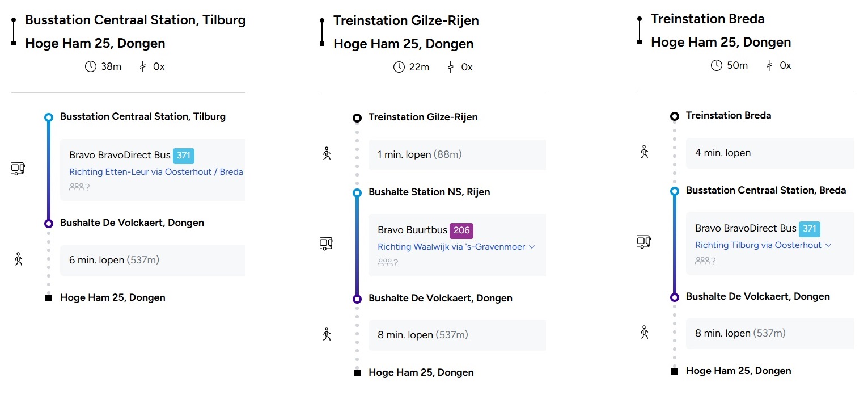
Task: Select the 8 min. lopen step in Breda route
Action: tap(769, 333)
